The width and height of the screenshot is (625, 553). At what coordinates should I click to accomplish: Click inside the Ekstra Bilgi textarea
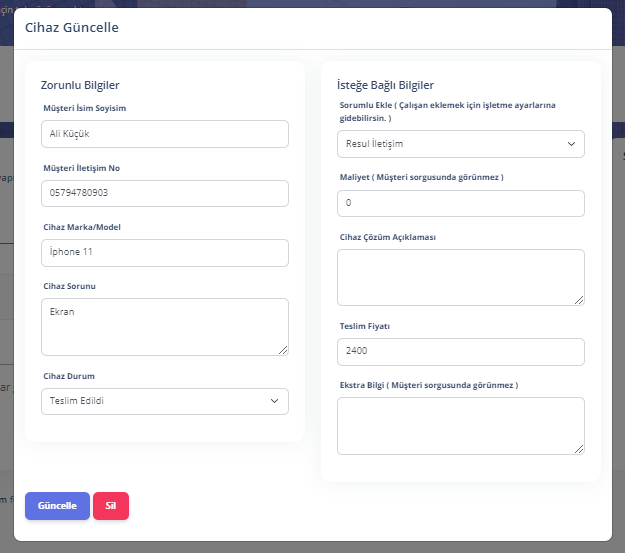(x=461, y=426)
